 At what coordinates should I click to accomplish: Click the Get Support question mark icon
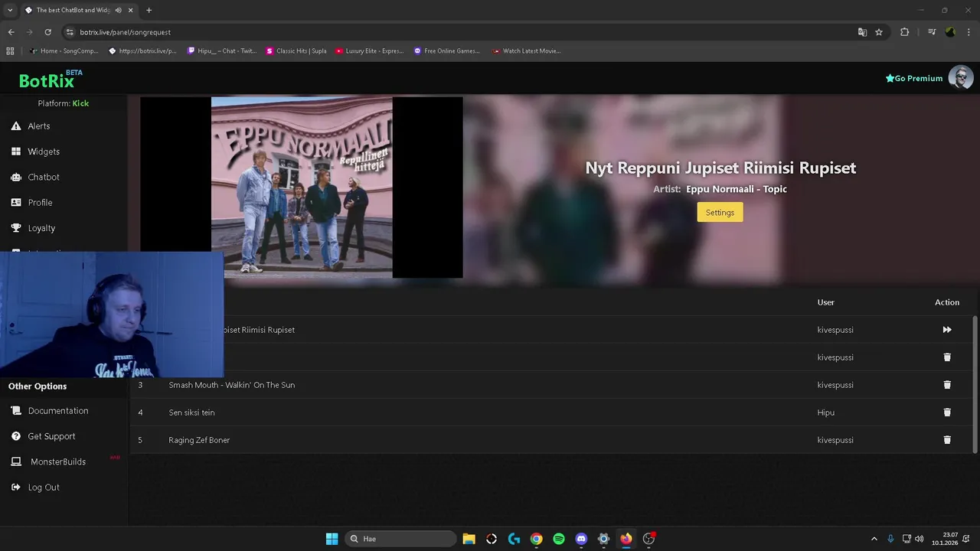(x=16, y=436)
